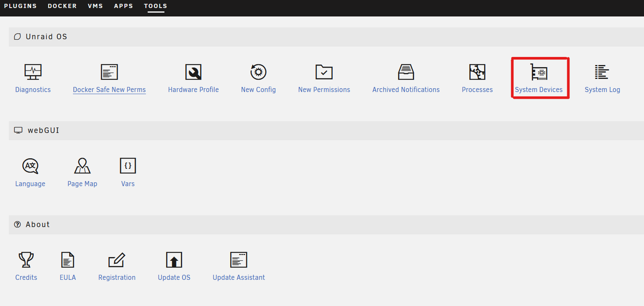Screen dimensions: 644x306
Task: Click the webGUI section heading
Action: pos(43,130)
